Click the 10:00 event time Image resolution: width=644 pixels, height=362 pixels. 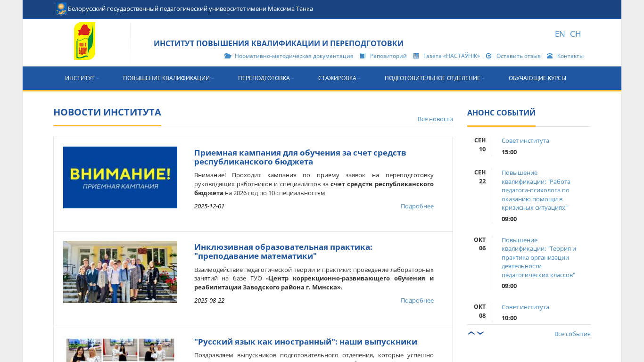(x=509, y=318)
